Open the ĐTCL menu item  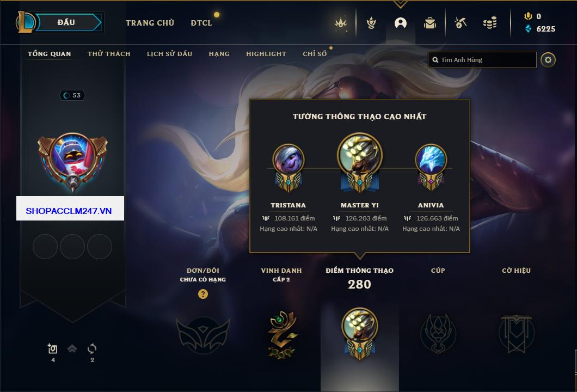[201, 23]
